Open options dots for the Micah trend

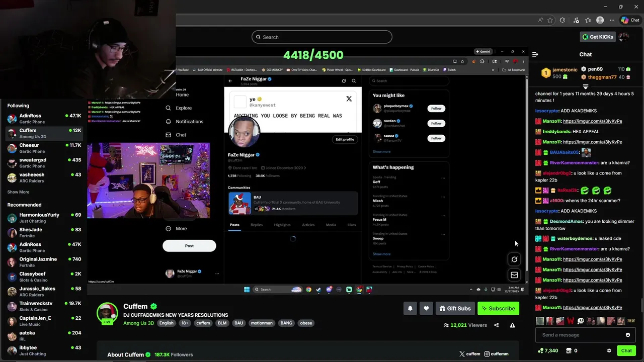[443, 197]
